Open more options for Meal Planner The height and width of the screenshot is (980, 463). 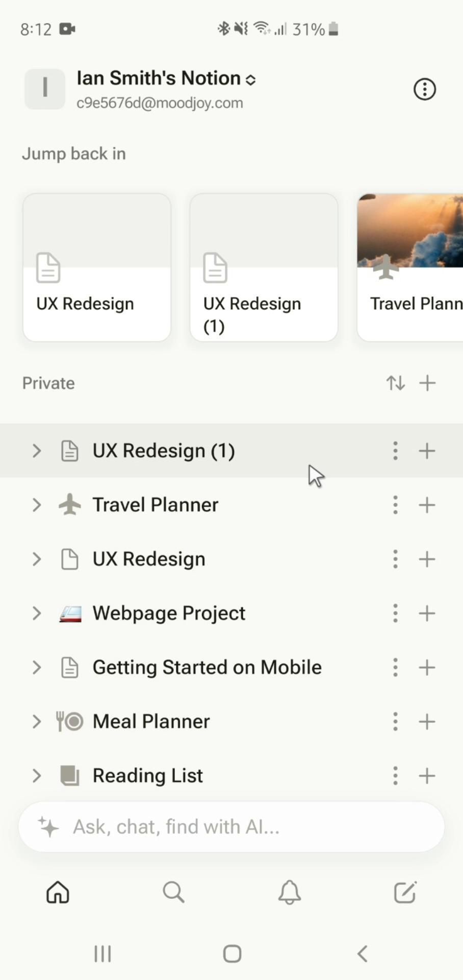tap(395, 721)
